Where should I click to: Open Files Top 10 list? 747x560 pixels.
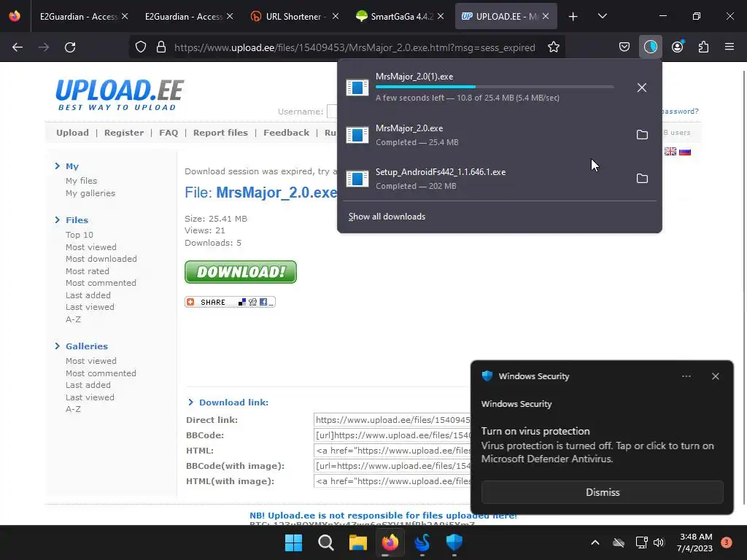point(80,235)
